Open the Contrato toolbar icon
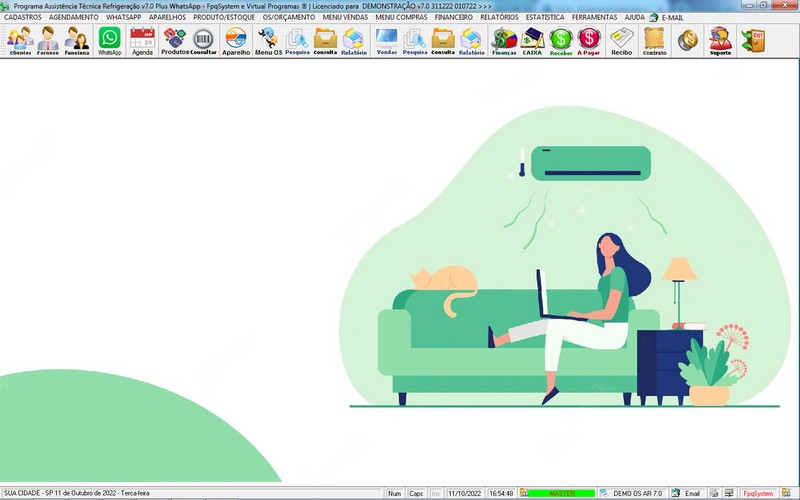Screen dimensions: 800x500 (654, 40)
